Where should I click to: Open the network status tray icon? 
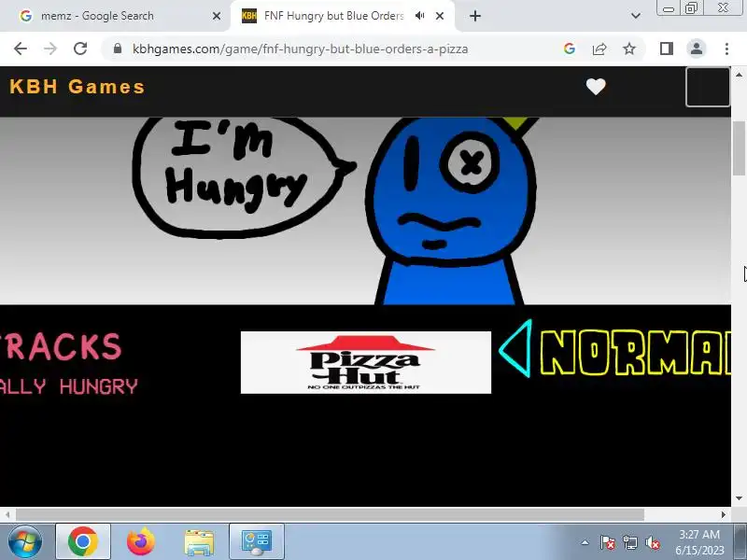tap(629, 542)
